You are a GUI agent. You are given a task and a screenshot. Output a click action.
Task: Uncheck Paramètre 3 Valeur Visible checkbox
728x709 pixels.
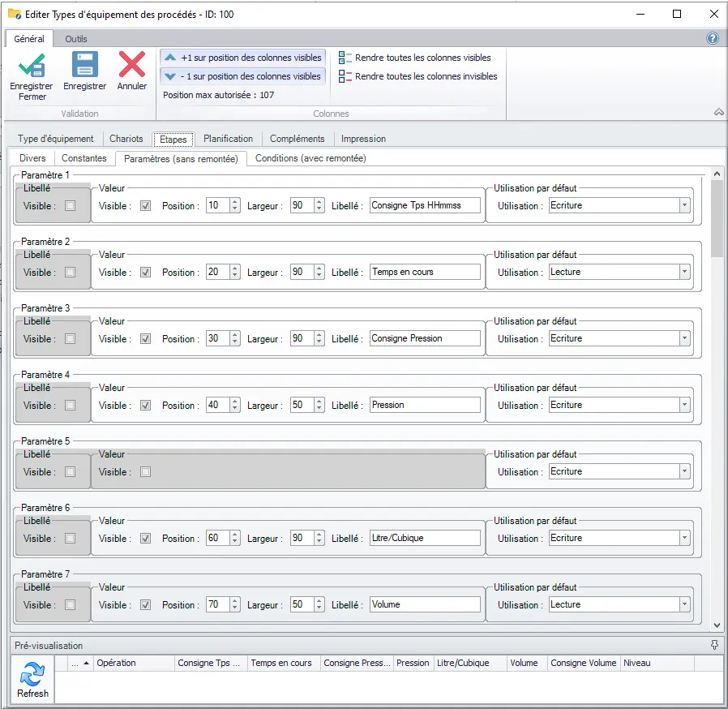(145, 338)
